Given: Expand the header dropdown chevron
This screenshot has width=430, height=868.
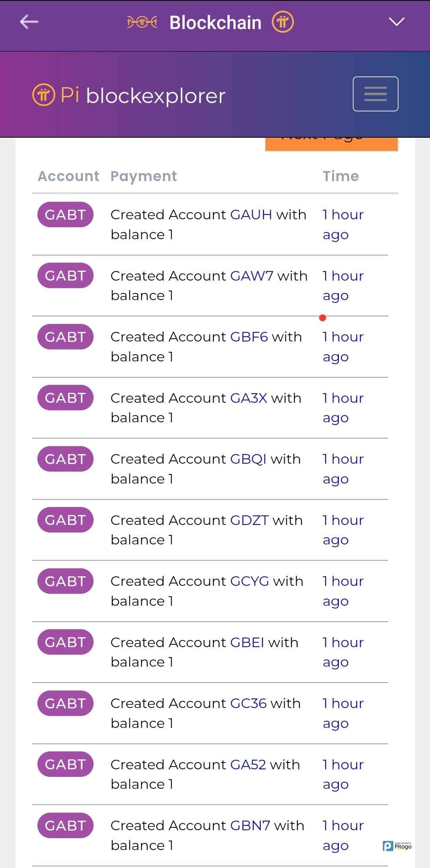Looking at the screenshot, I should [x=396, y=21].
